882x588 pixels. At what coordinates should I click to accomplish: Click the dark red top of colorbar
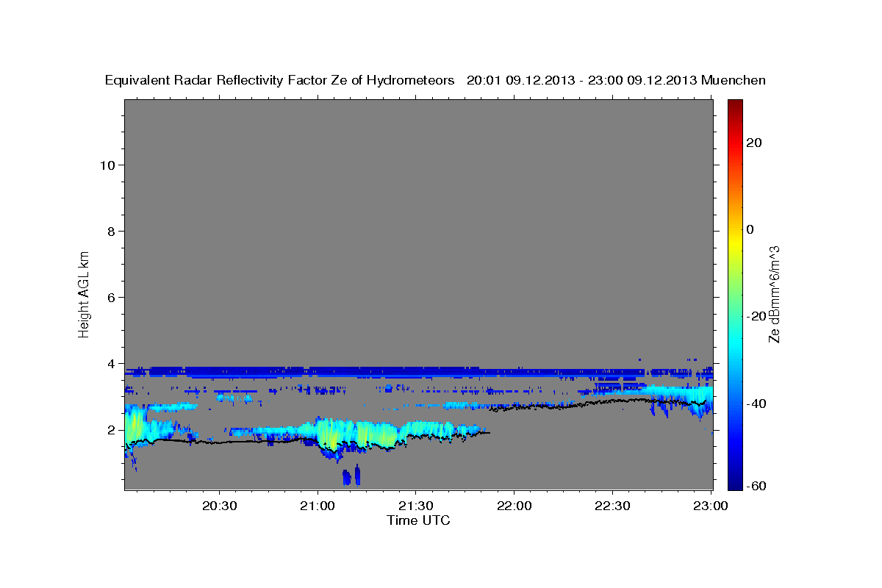(x=735, y=107)
